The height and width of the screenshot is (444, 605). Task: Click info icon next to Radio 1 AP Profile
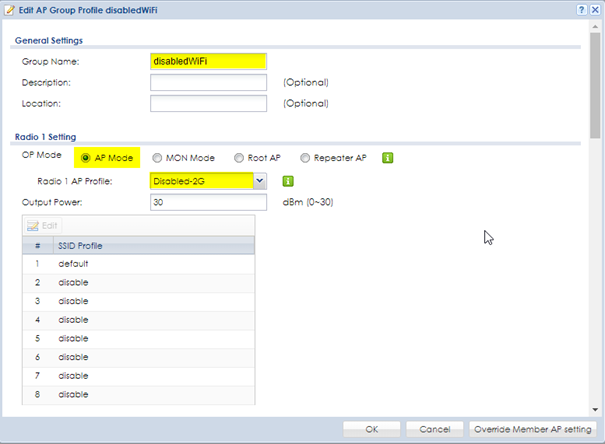[287, 181]
